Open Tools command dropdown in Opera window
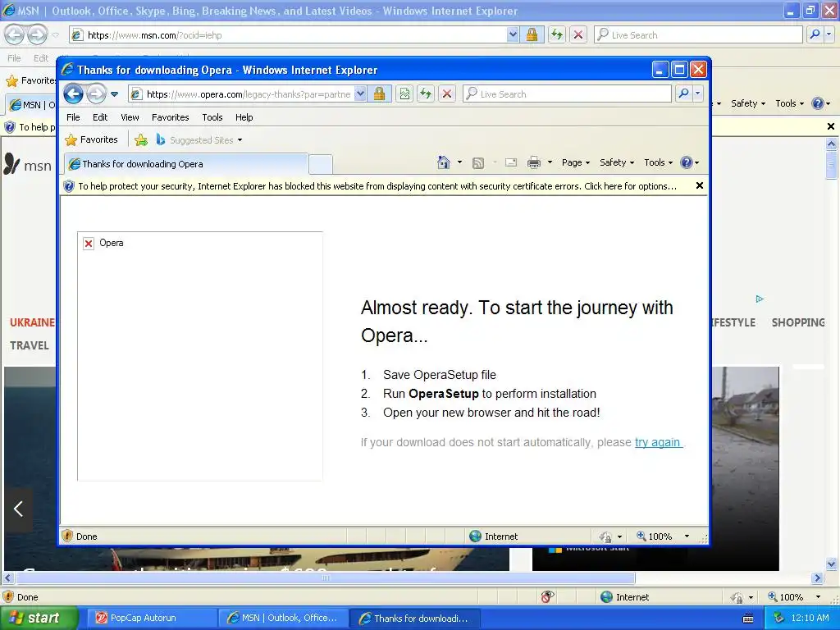The height and width of the screenshot is (630, 840). click(x=658, y=162)
